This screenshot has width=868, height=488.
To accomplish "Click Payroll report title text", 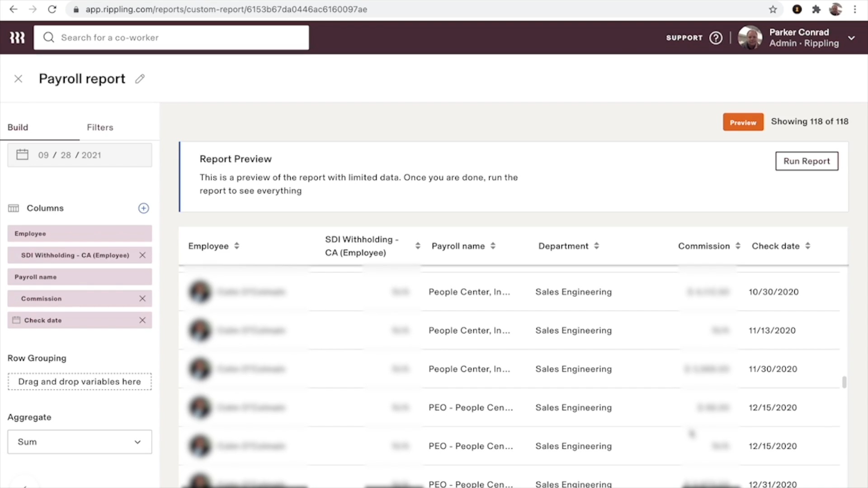I will coord(82,79).
